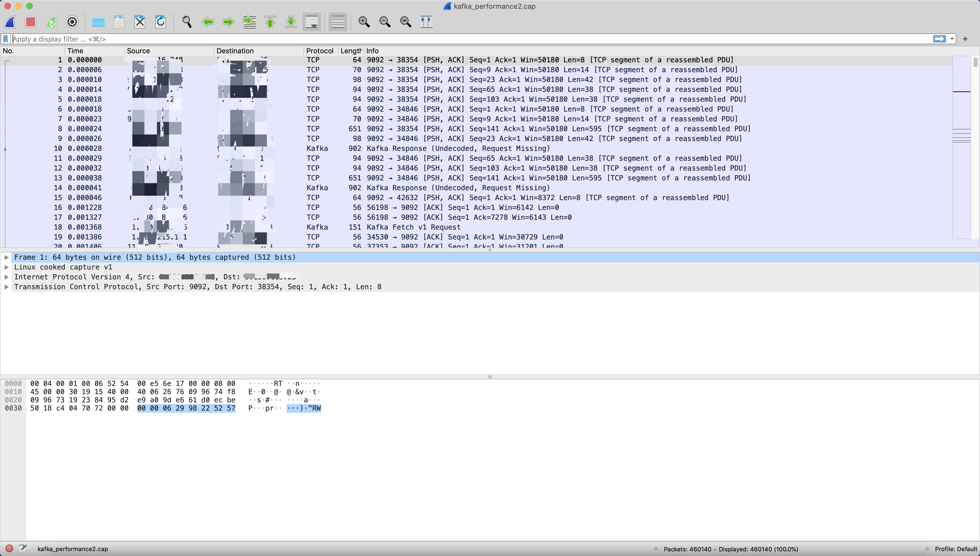The width and height of the screenshot is (980, 556).
Task: Click the red stop capture icon
Action: point(31,22)
